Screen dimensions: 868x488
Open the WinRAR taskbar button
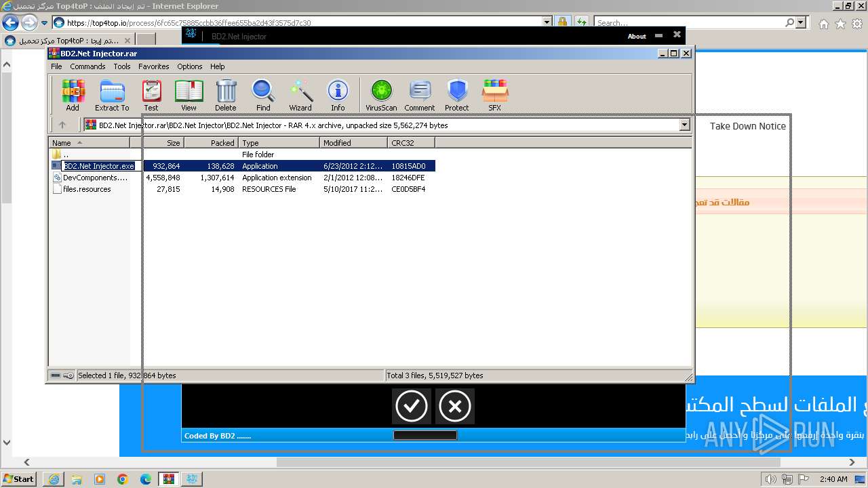(168, 479)
